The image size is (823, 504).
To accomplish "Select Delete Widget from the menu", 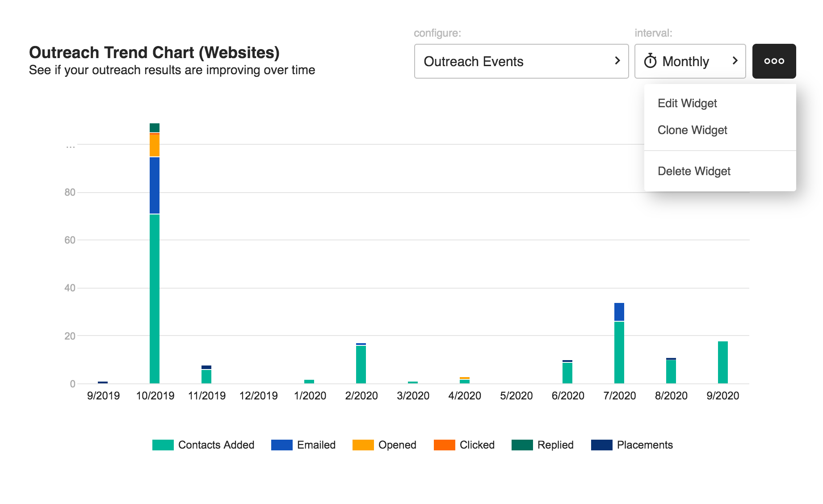I will 693,171.
